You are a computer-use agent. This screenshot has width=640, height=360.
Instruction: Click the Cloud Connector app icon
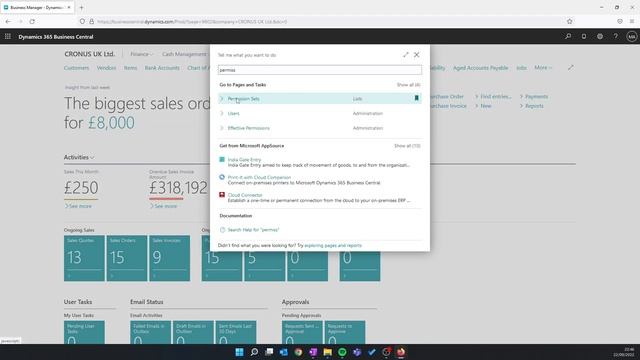point(222,195)
